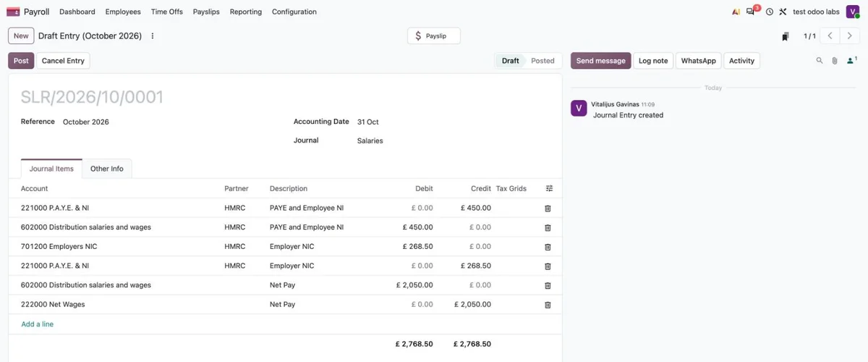
Task: Sort by the Credit column header
Action: click(481, 188)
